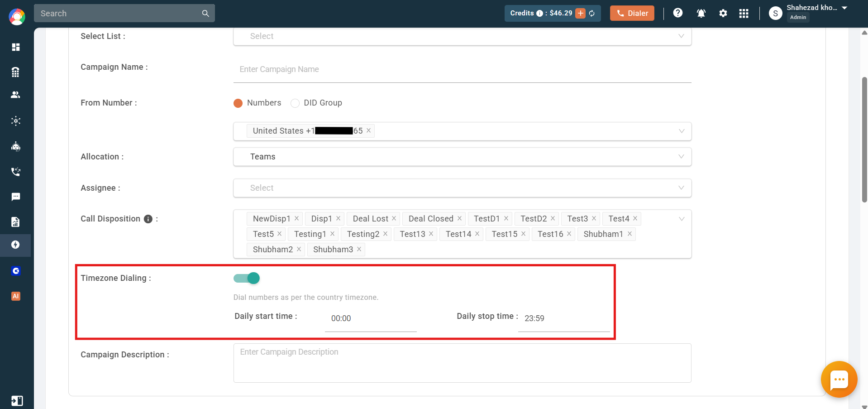868x409 pixels.
Task: Select the Numbers radio option
Action: [238, 103]
